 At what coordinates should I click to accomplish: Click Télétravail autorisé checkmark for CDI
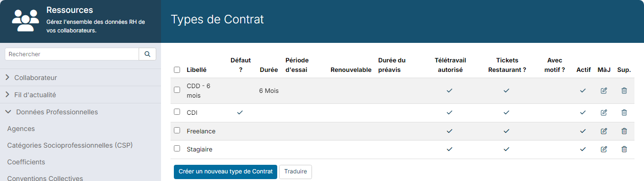(x=449, y=112)
